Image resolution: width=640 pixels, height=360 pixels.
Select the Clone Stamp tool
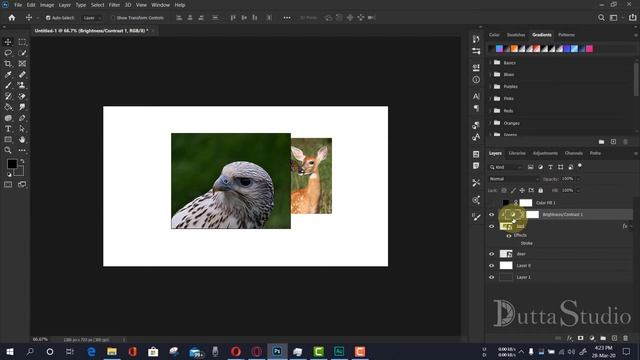pyautogui.click(x=22, y=85)
